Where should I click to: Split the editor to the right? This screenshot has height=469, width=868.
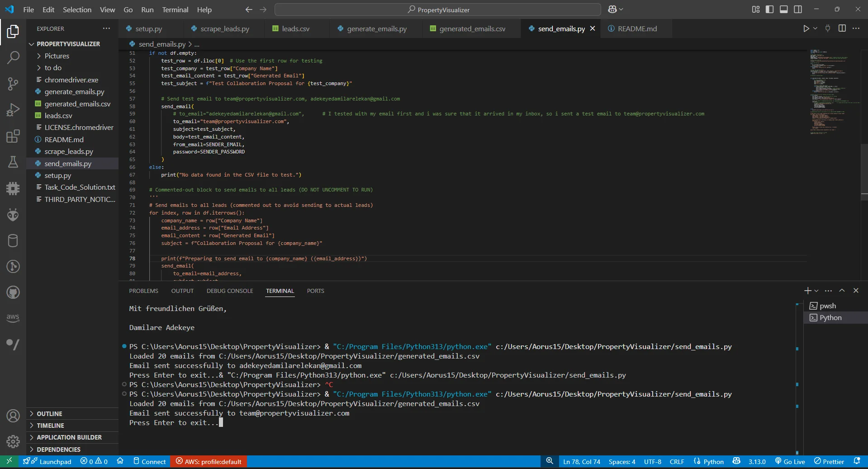[842, 29]
